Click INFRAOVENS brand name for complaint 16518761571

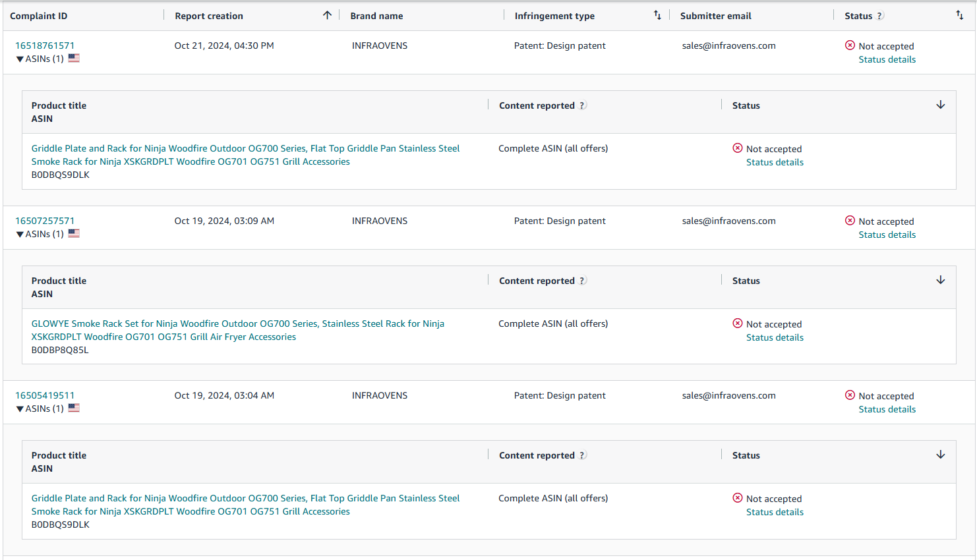[380, 45]
